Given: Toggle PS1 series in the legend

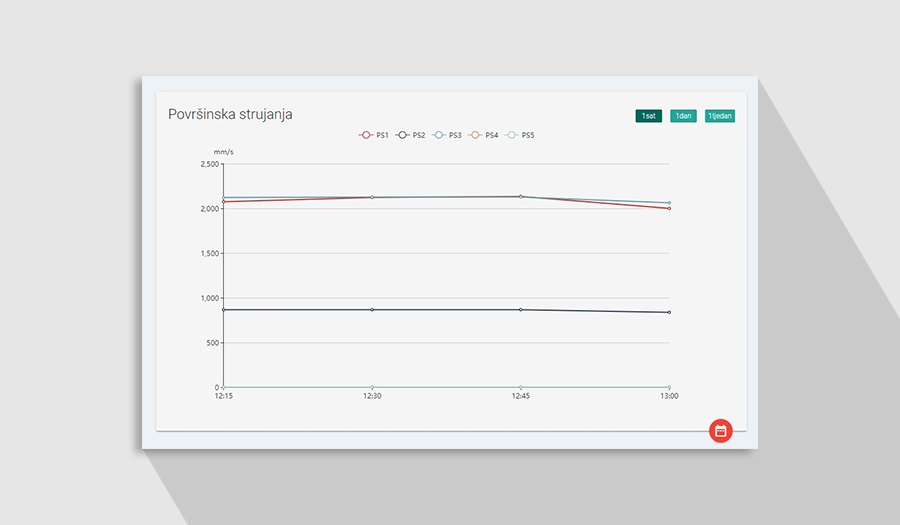Looking at the screenshot, I should click(374, 135).
